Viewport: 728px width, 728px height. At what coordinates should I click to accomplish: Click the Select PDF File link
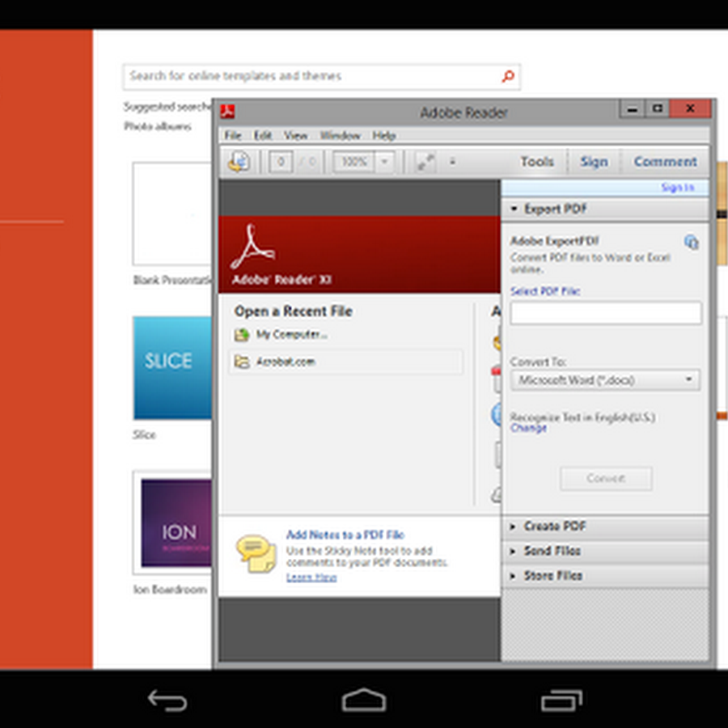[x=545, y=291]
